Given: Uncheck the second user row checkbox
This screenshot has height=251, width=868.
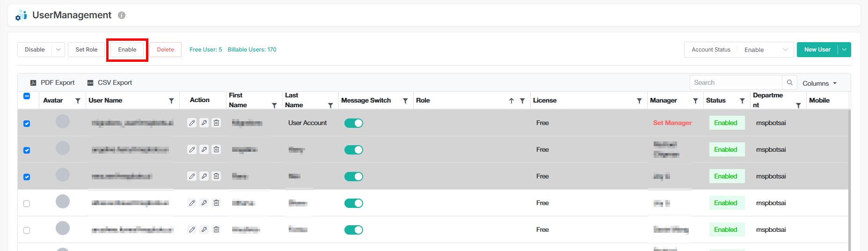Looking at the screenshot, I should (x=27, y=150).
